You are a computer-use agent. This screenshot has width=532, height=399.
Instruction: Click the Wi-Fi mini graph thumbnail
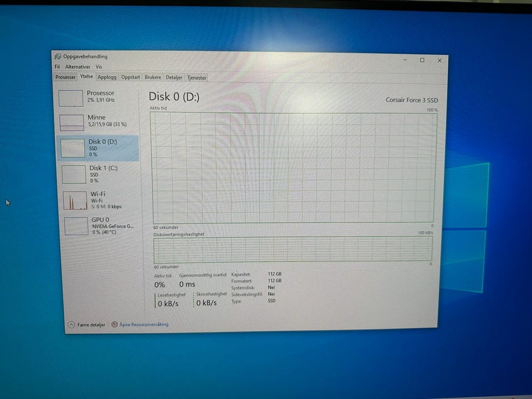(x=75, y=200)
